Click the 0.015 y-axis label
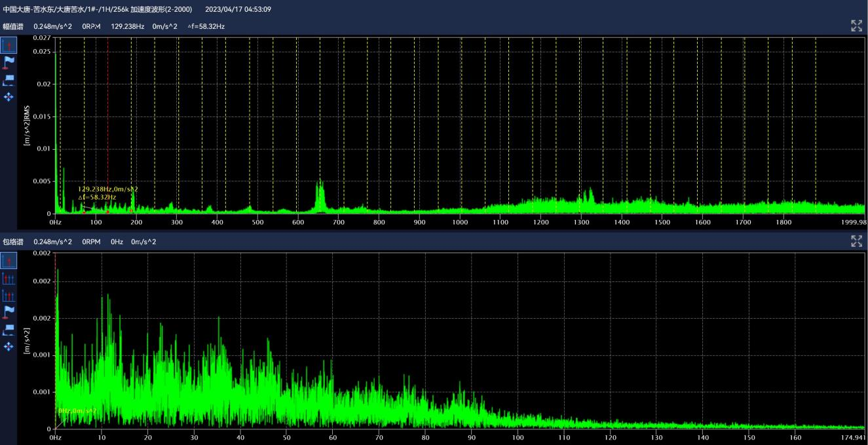868x445 pixels. tap(41, 116)
